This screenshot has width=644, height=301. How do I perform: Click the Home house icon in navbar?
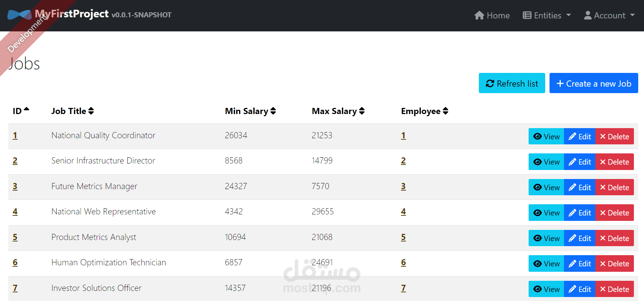coord(479,15)
